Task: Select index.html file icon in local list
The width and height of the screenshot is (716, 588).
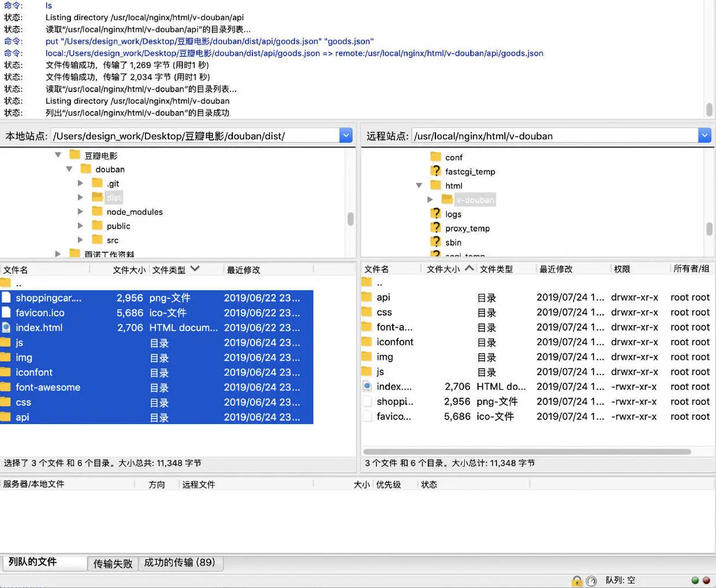Action: [x=6, y=327]
